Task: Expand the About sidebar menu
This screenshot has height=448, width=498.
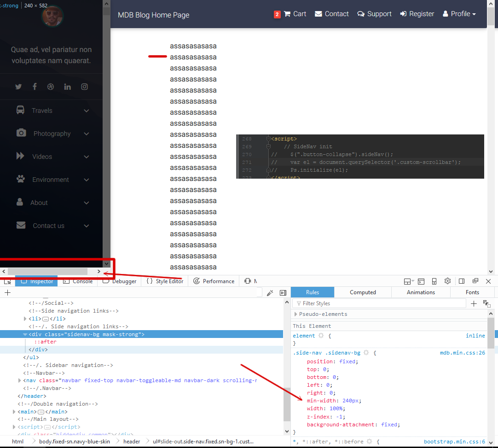Action: 52,203
